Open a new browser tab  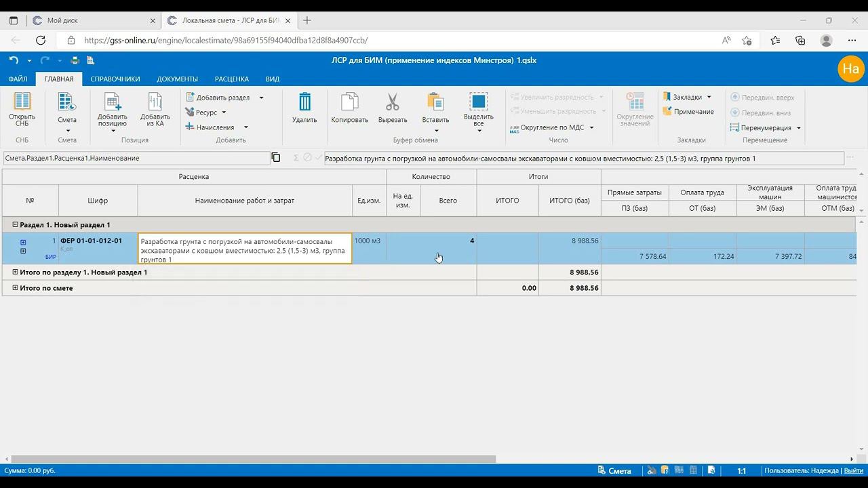pyautogui.click(x=307, y=20)
